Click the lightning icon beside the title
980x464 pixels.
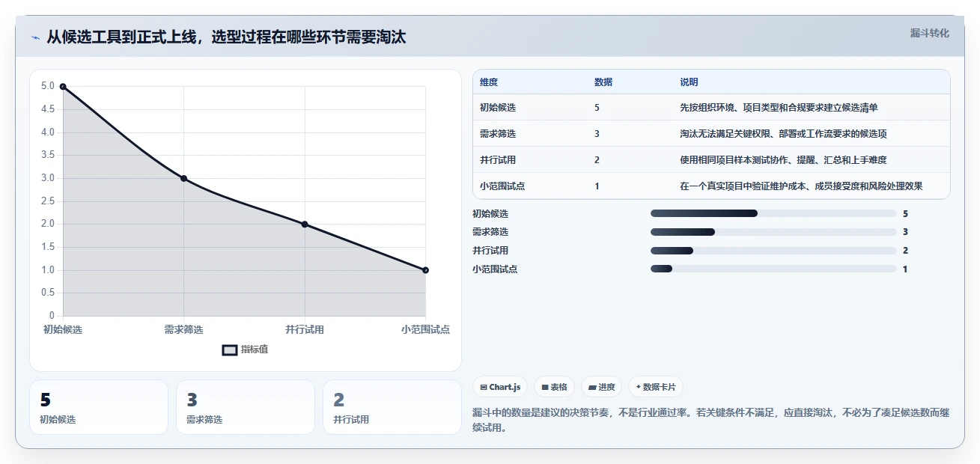coord(35,37)
